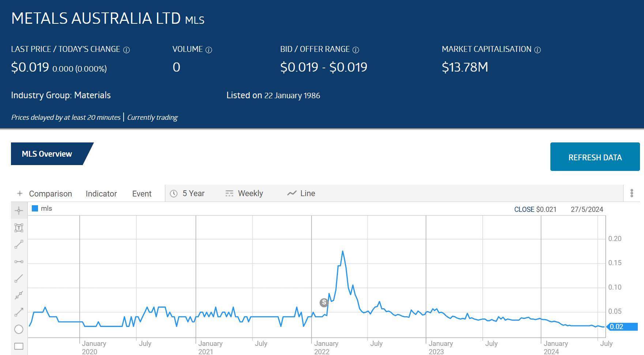Screen dimensions: 644x355
Task: Click the 0.20 price axis label
Action: pyautogui.click(x=615, y=238)
